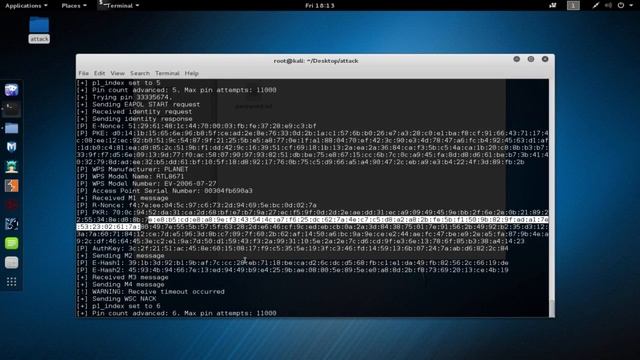Minimize the terminal window
Image resolution: width=640 pixels, height=360 pixels.
(516, 59)
